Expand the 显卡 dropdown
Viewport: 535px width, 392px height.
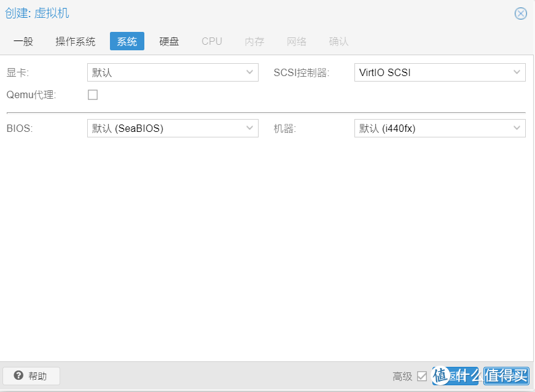coord(172,72)
